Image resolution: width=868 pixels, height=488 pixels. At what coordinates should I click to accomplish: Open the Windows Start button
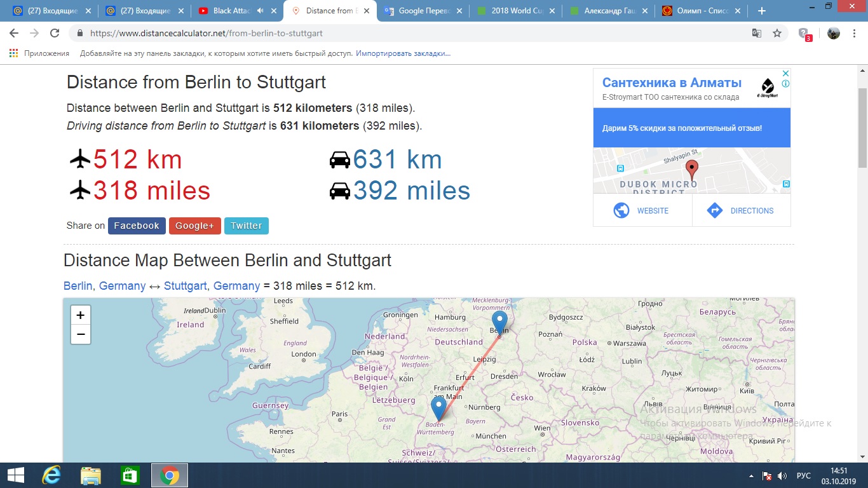[x=15, y=475]
